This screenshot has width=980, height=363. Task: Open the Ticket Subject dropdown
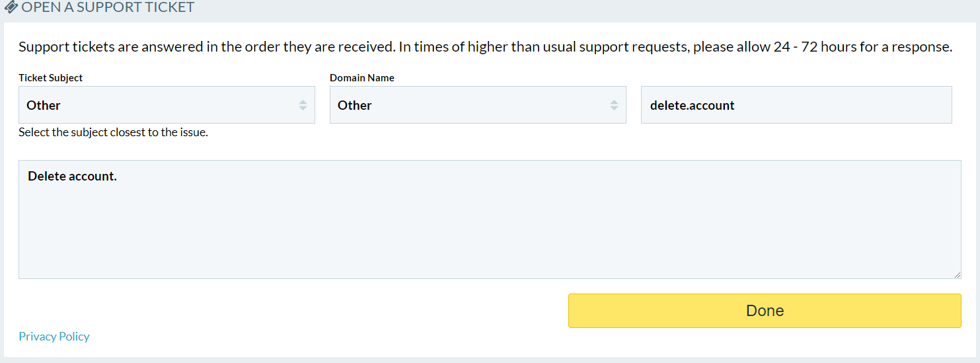point(167,105)
